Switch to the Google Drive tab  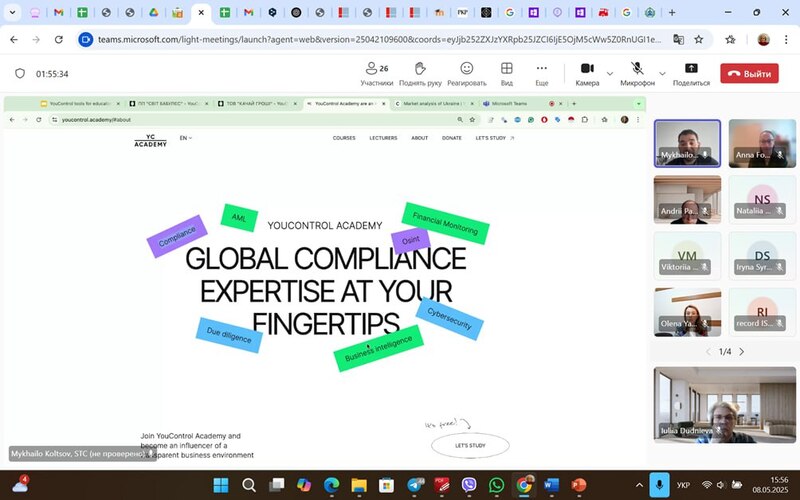[154, 13]
